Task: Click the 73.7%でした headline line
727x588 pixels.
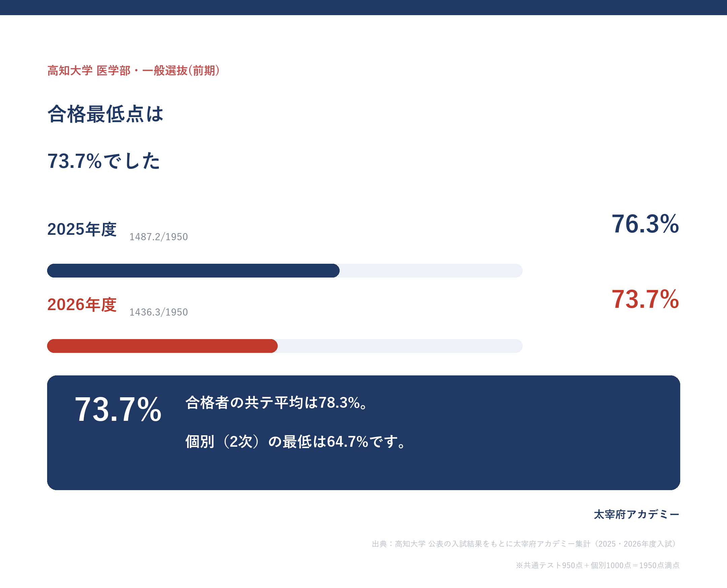Action: [x=103, y=160]
